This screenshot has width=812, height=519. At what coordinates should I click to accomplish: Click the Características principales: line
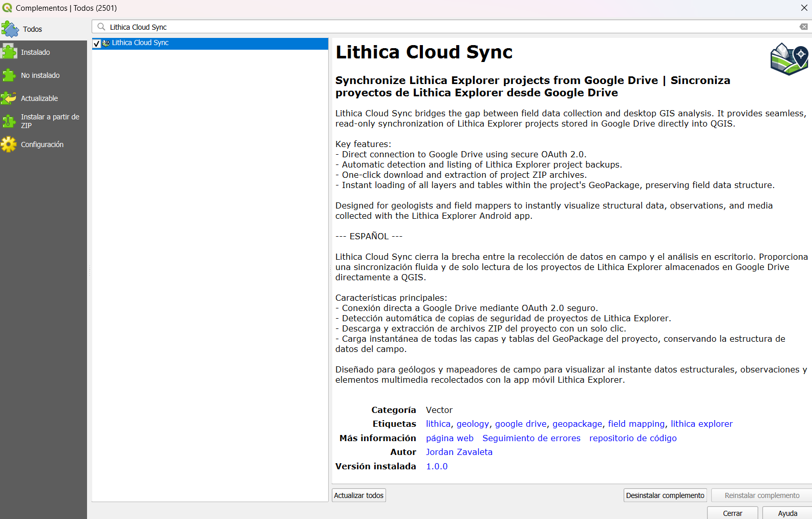[391, 298]
